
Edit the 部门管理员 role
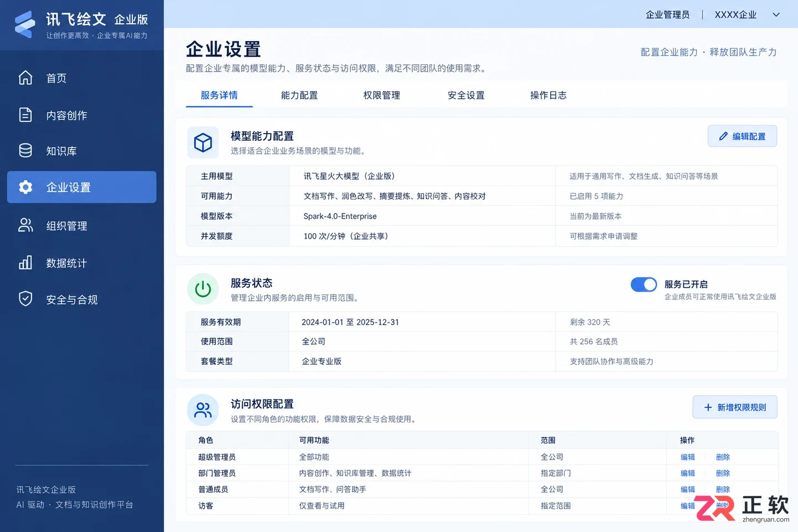(688, 473)
